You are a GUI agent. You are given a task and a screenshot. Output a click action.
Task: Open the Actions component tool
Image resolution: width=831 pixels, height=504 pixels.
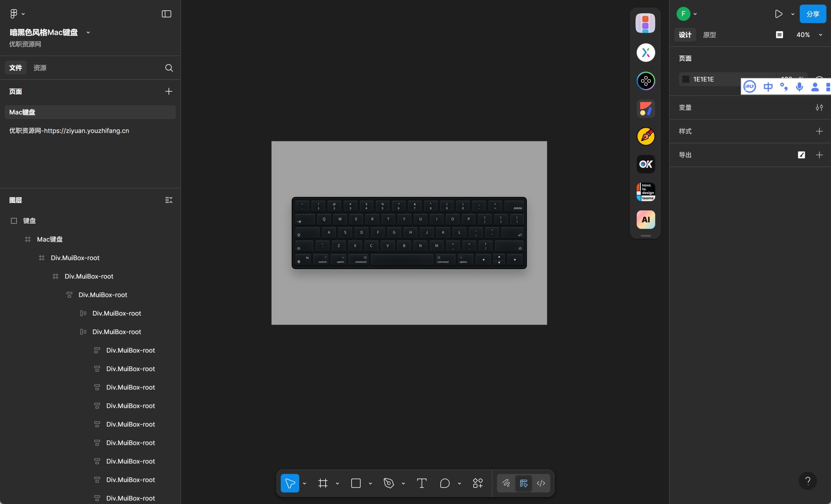[x=478, y=483]
